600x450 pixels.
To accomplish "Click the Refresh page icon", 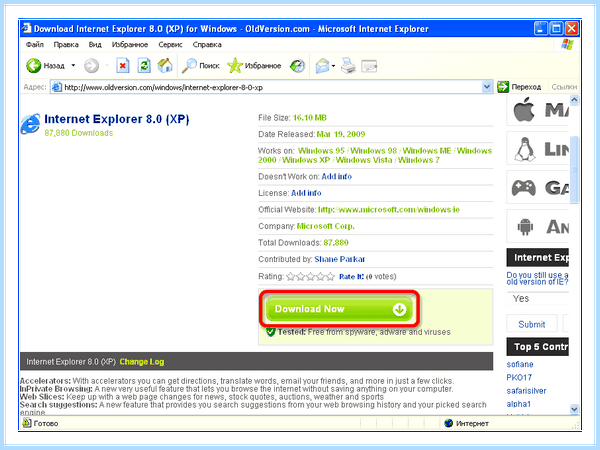I will tap(144, 66).
